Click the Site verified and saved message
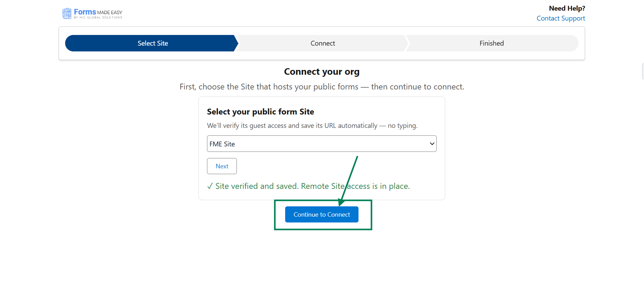644x290 pixels. [x=308, y=186]
